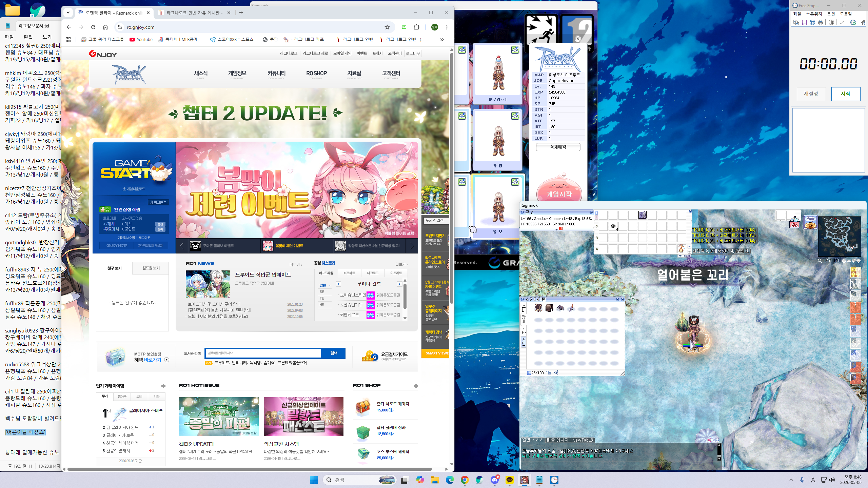
Task: Click the EXP boost buff icon
Action: (855, 272)
